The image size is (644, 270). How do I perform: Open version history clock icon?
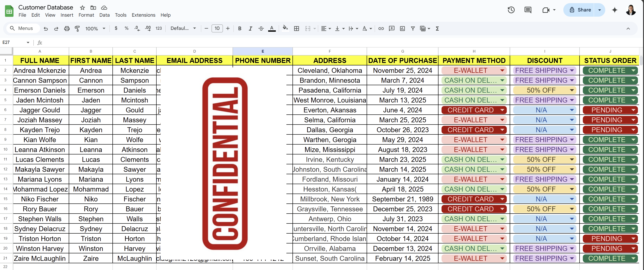click(511, 10)
